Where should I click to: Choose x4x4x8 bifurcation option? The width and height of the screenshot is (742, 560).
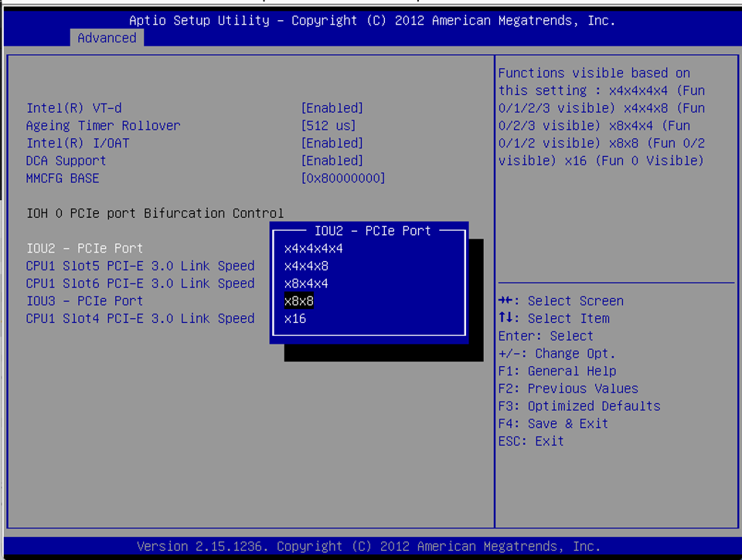pos(306,266)
